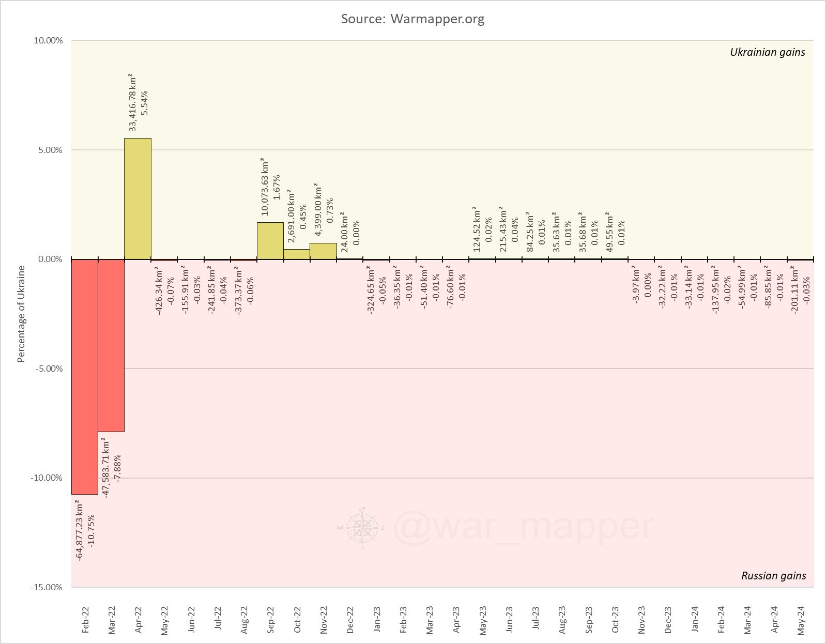The width and height of the screenshot is (826, 644).
Task: Click the Source: Warmapper.org title
Action: tap(412, 20)
